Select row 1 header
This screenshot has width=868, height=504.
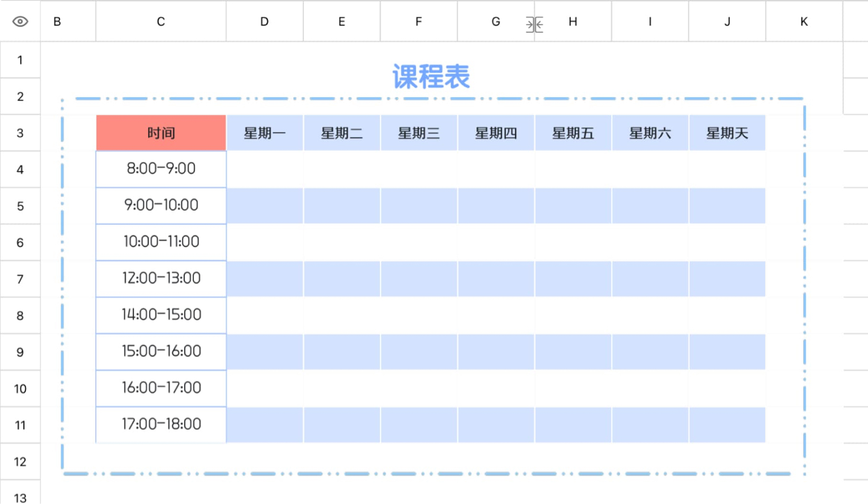point(20,60)
